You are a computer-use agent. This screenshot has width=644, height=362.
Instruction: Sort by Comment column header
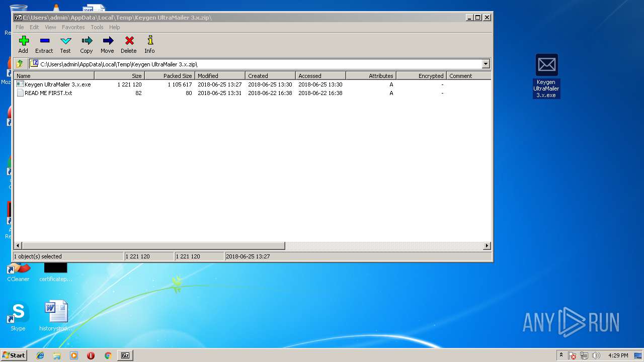468,76
